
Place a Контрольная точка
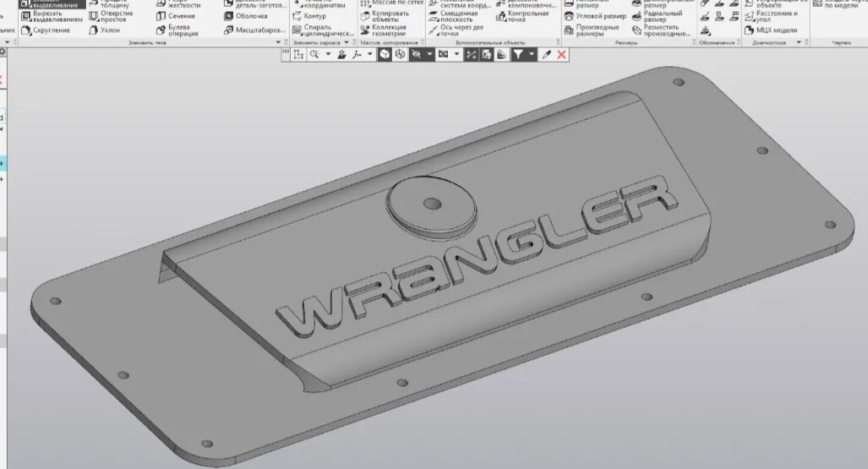[522, 16]
